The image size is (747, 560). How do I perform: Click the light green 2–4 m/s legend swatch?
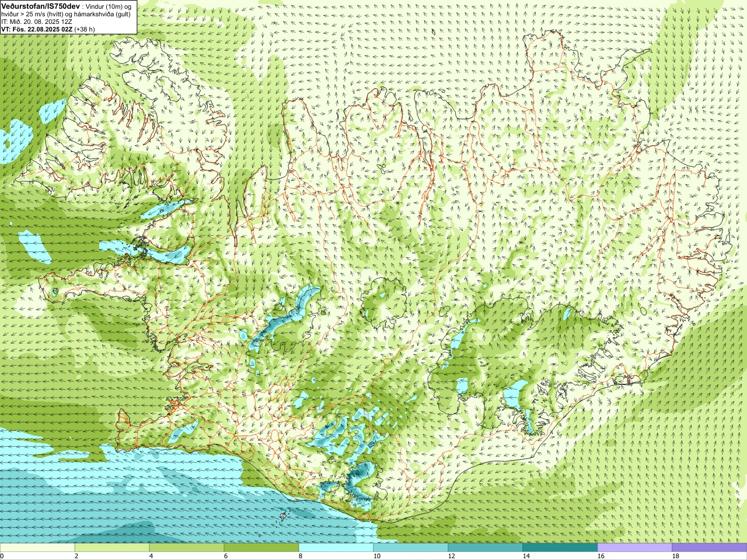[112, 548]
